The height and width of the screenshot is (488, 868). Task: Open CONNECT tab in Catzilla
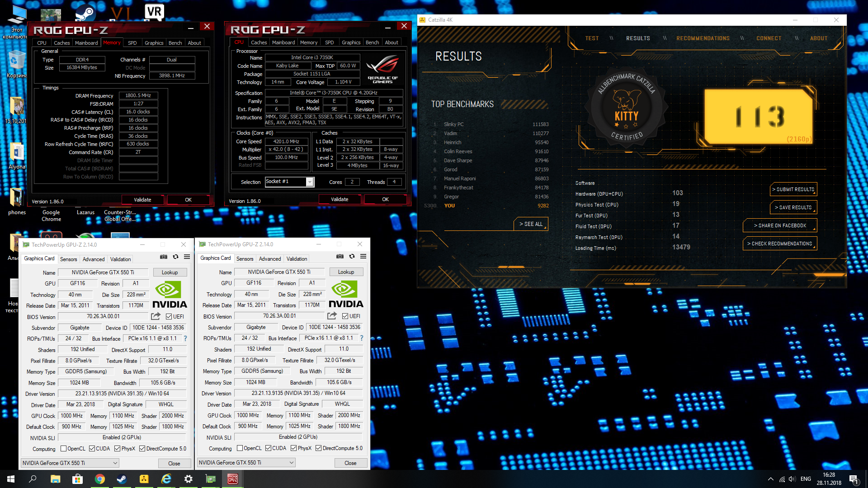coord(769,38)
